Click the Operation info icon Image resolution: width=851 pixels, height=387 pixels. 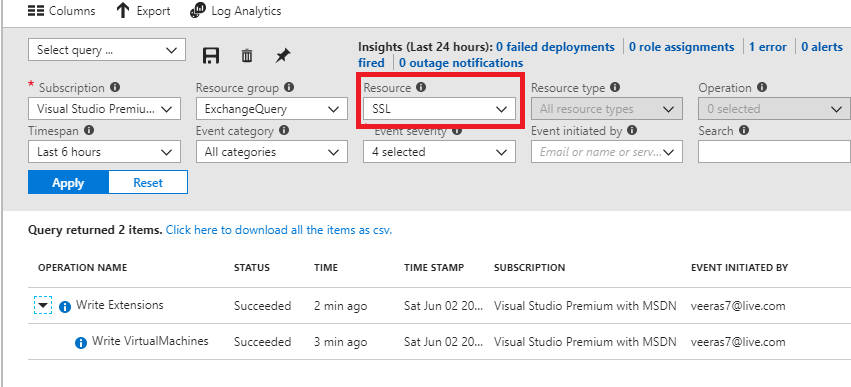coord(761,87)
